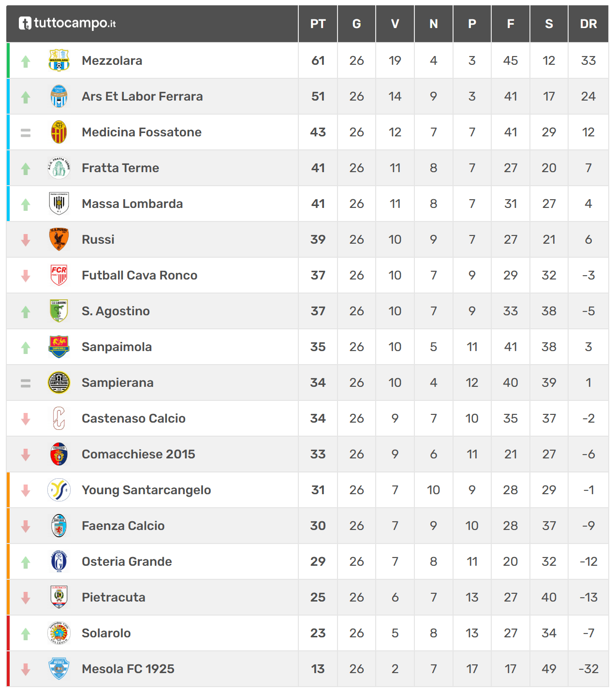
Task: Click the V wins column header
Action: tap(395, 24)
